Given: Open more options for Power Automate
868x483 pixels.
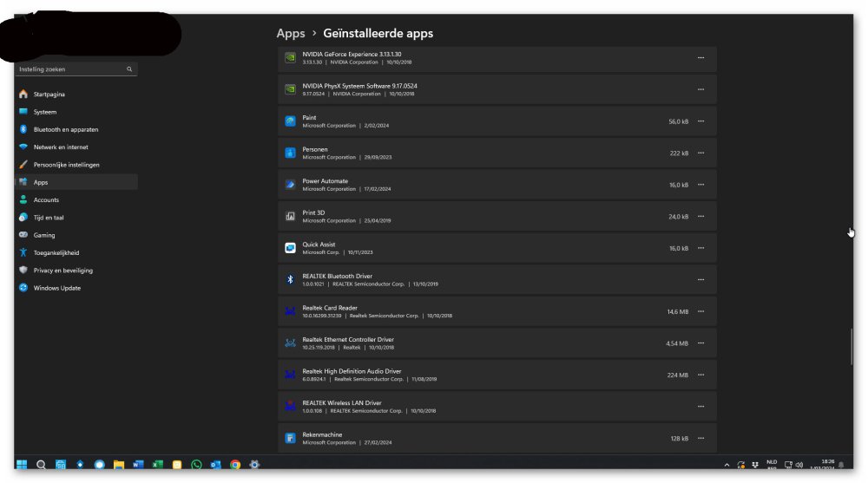Looking at the screenshot, I should point(700,185).
